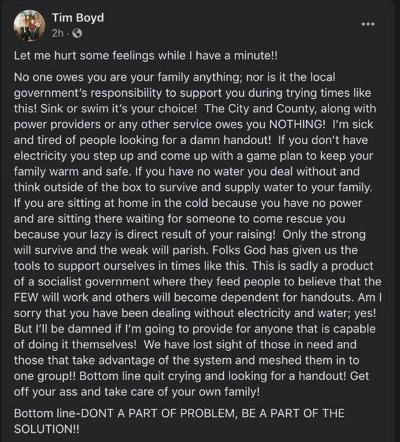Click the line starting 'Bottom line-DONT A PART'
The height and width of the screenshot is (442, 400).
(x=179, y=413)
